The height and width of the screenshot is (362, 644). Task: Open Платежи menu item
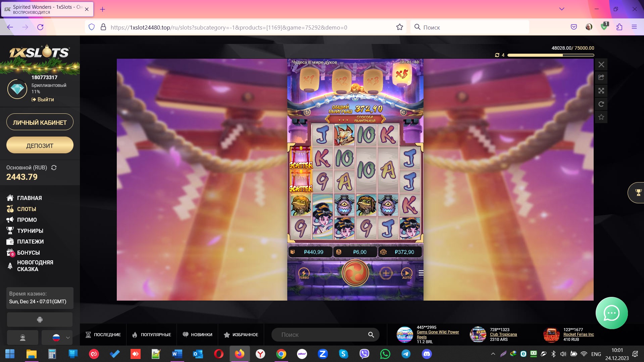point(25,242)
